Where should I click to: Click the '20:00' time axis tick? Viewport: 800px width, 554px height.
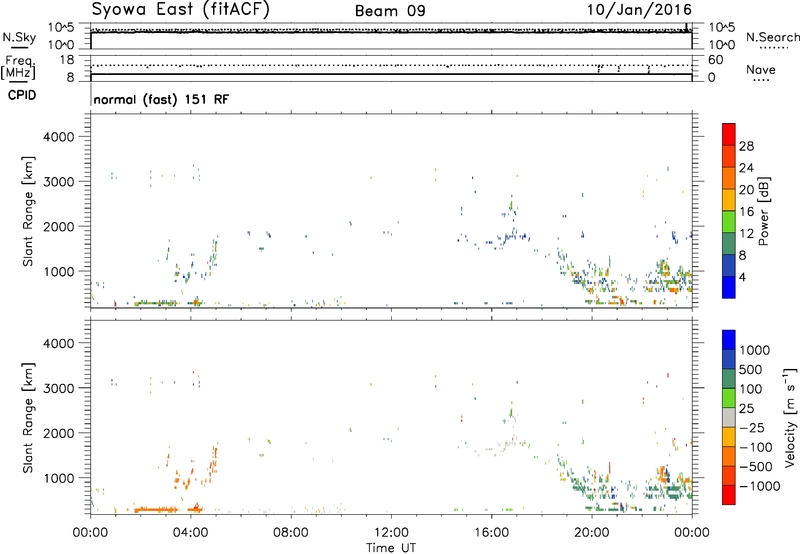[x=592, y=533]
